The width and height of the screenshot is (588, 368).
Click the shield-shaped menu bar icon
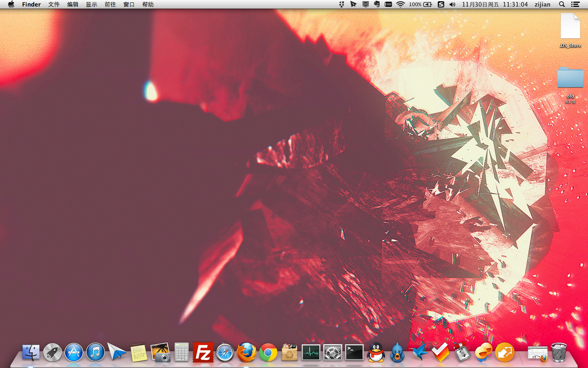365,4
